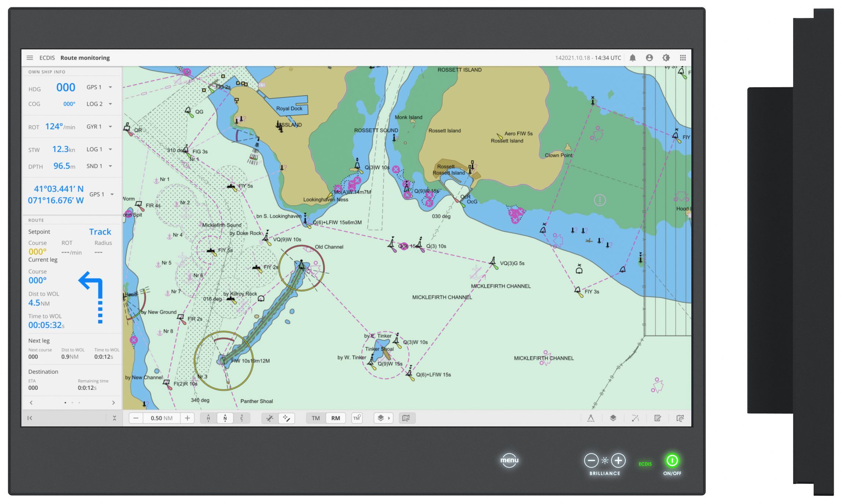This screenshot has width=843, height=504.
Task: Expand the layers dropdown arrow in toolbar
Action: (x=389, y=418)
